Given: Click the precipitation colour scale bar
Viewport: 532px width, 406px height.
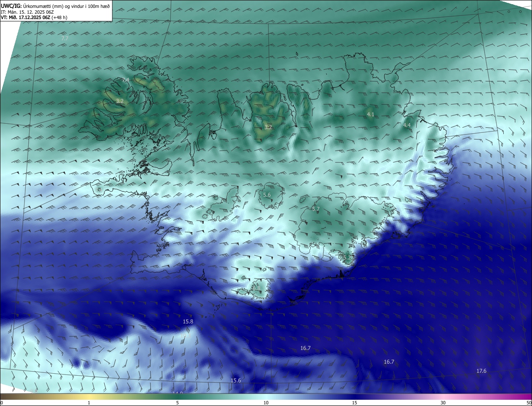Looking at the screenshot, I should 266,397.
